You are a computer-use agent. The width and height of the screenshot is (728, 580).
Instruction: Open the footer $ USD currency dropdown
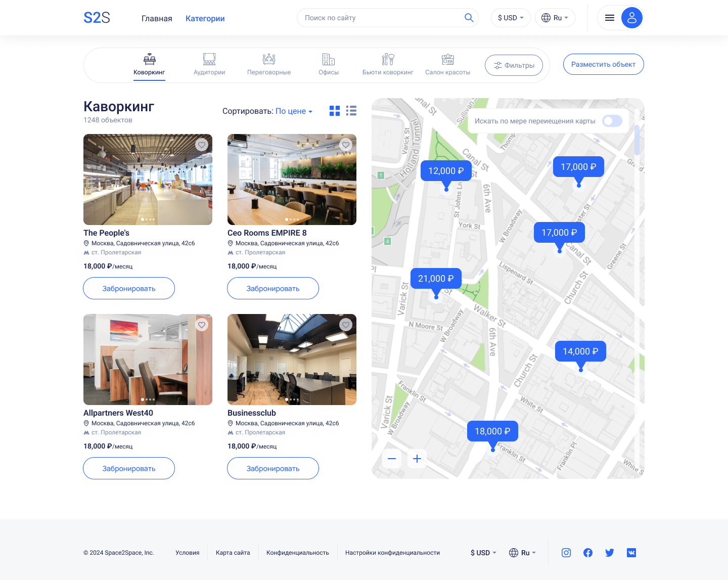point(483,553)
